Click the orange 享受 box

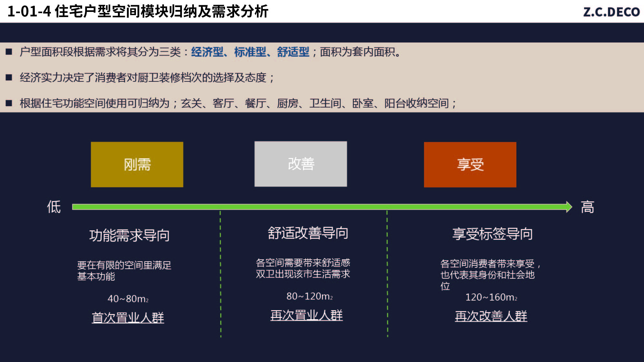[x=470, y=164]
